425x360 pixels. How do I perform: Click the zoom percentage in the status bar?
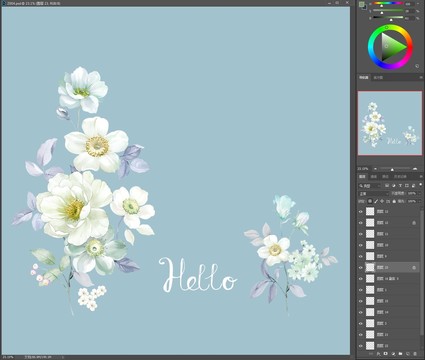(x=8, y=357)
